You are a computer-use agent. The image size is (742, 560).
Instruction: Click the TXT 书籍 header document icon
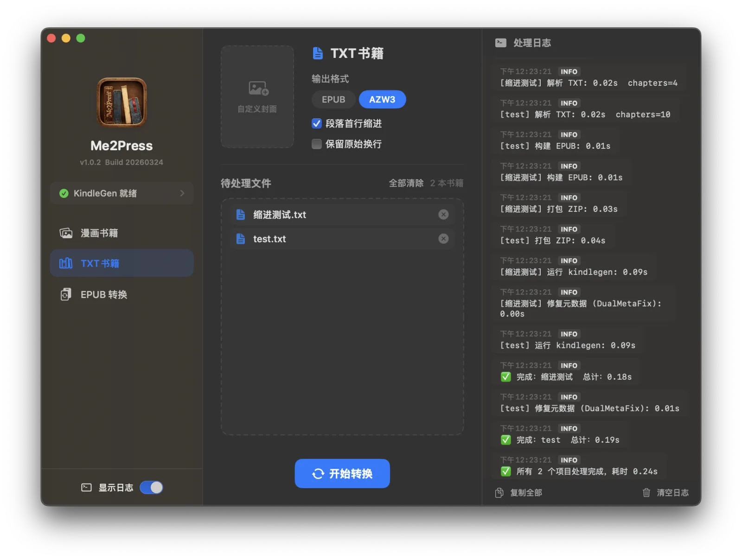[318, 53]
